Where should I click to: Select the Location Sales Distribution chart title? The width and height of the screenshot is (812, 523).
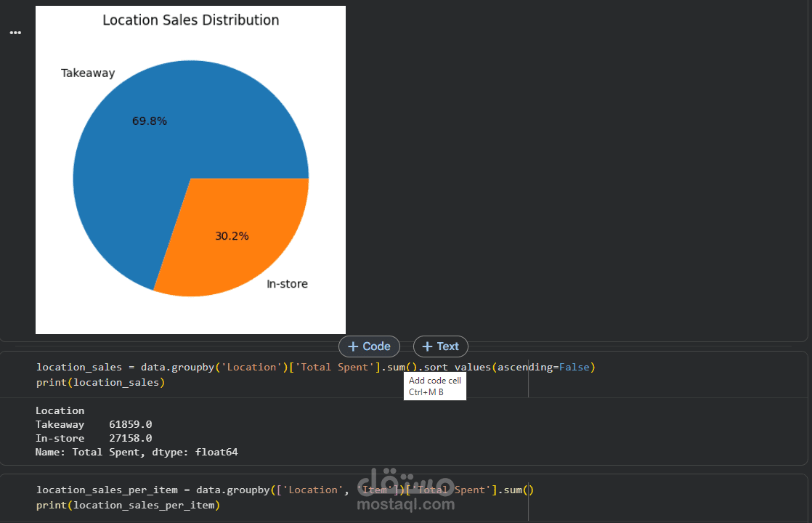click(x=190, y=20)
